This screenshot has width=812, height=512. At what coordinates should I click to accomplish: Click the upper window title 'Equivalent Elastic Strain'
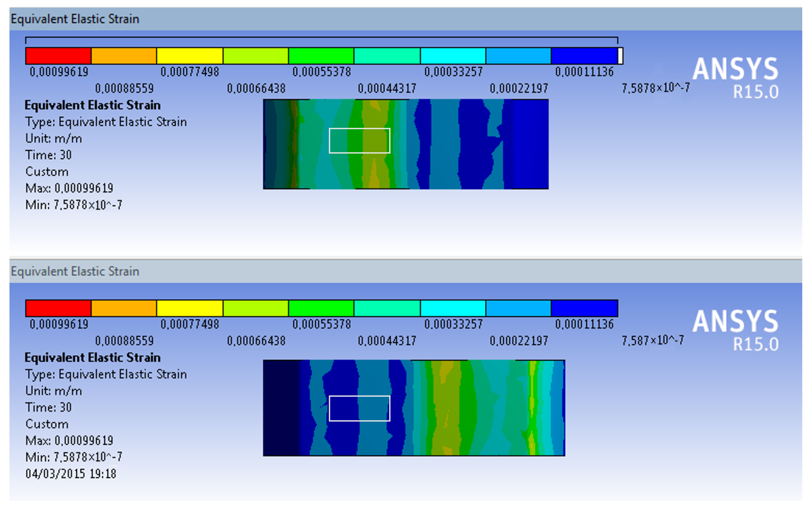[75, 19]
